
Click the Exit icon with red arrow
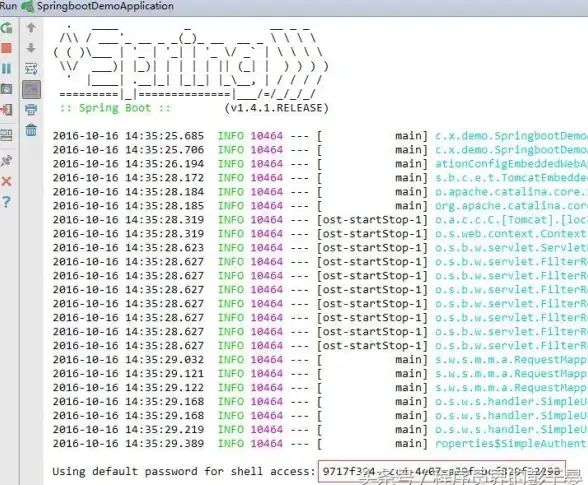coord(6,110)
